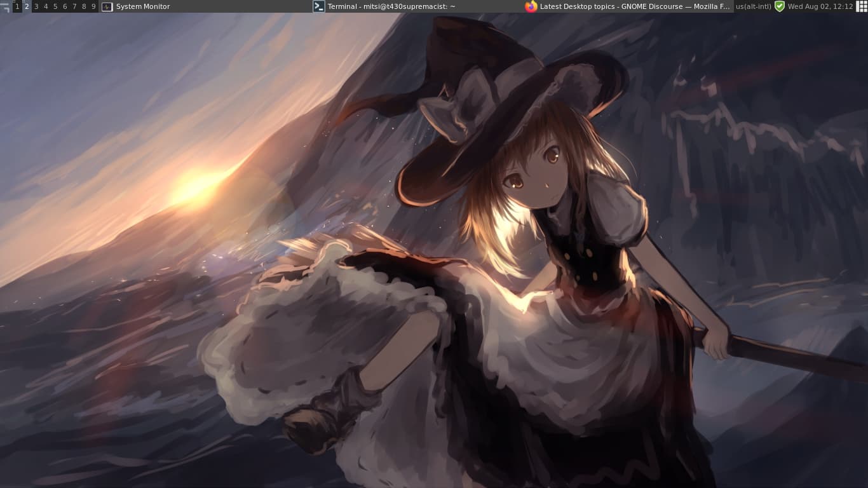Switch to workspace 3

pos(36,6)
